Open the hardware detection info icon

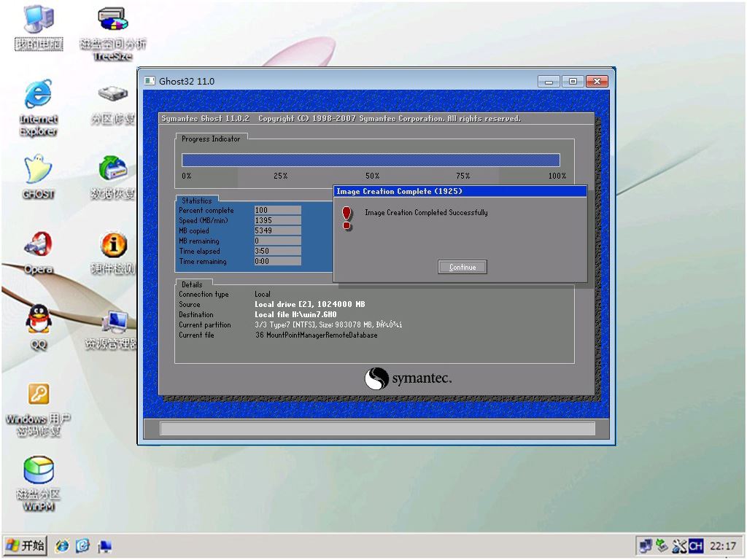pos(113,252)
